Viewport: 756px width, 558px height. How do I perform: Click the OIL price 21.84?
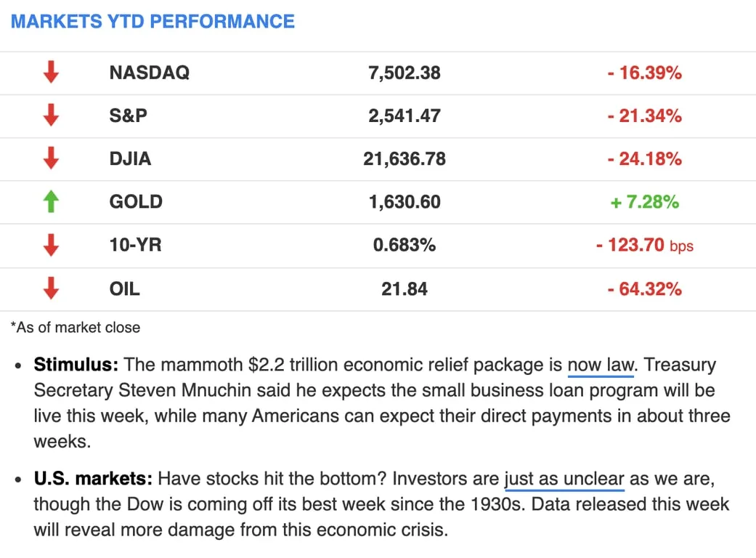[x=405, y=289]
